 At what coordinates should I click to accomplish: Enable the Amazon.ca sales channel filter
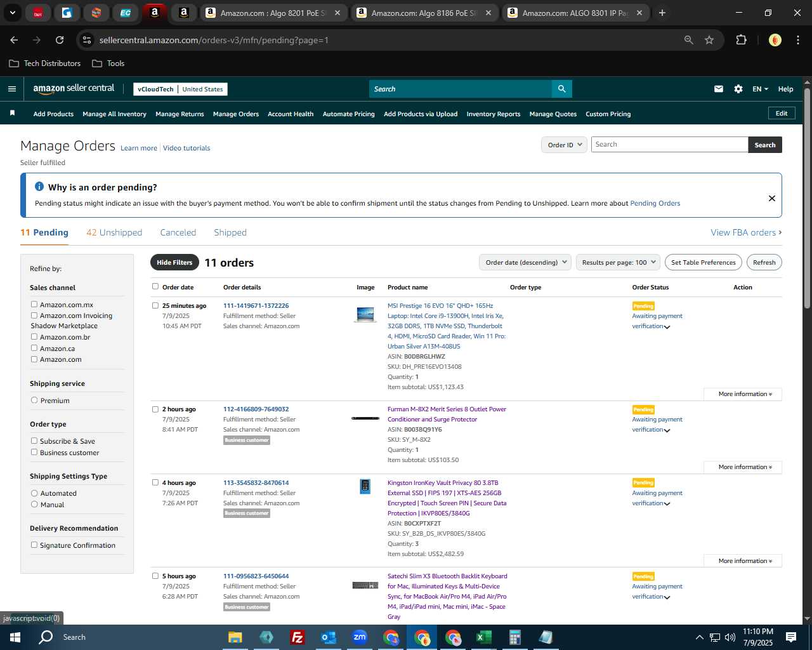point(34,348)
